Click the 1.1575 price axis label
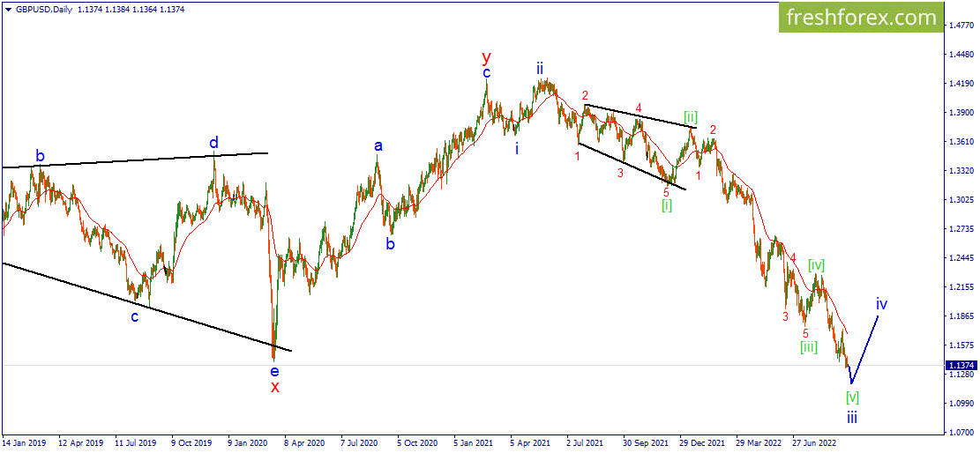The image size is (980, 453). click(961, 345)
